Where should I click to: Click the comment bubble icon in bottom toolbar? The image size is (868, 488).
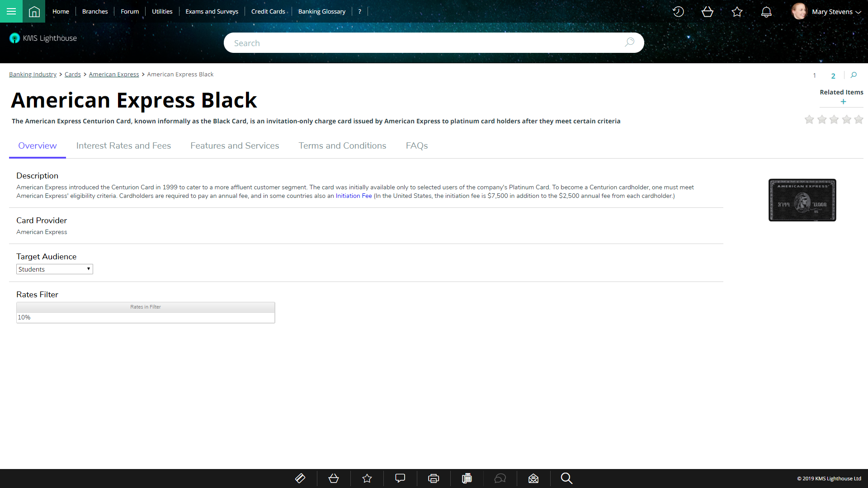point(400,478)
